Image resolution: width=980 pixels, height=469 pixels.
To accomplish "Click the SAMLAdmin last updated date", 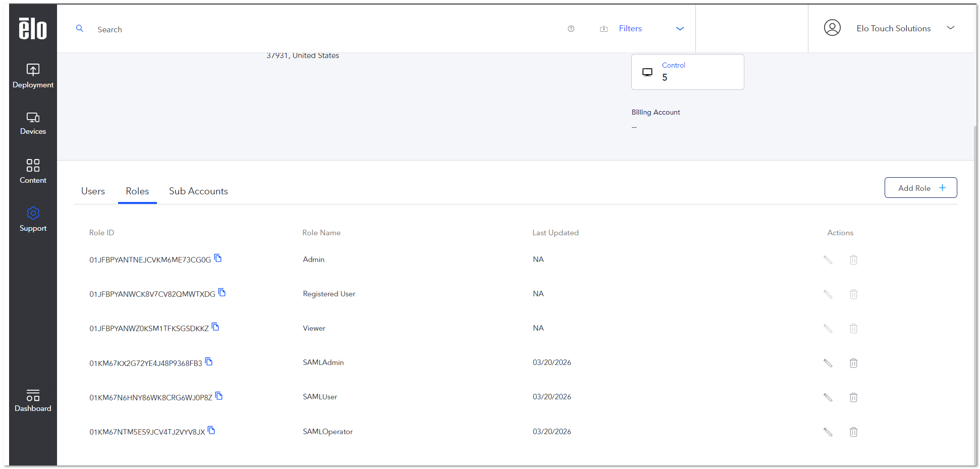I will 552,362.
